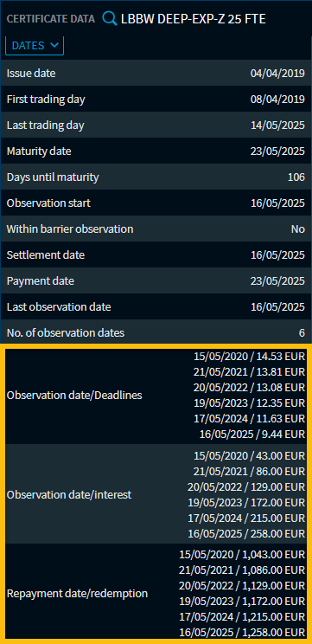The height and width of the screenshot is (644, 312).
Task: Click the CERTIFICATE DATA heading
Action: coord(51,19)
